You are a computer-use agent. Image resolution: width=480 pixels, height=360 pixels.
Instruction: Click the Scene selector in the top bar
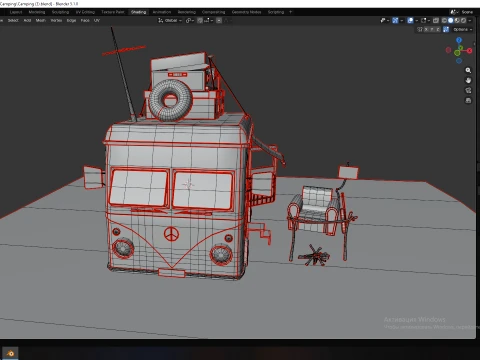coord(467,12)
